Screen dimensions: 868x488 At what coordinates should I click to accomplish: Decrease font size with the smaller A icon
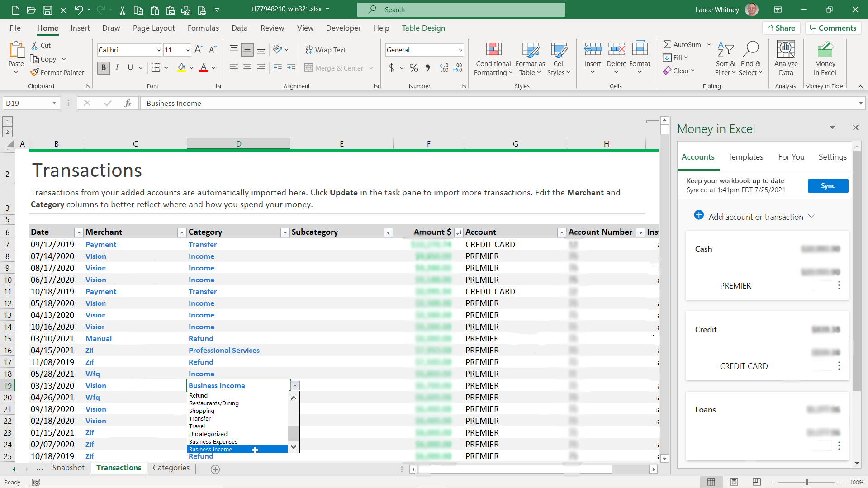[x=213, y=50]
